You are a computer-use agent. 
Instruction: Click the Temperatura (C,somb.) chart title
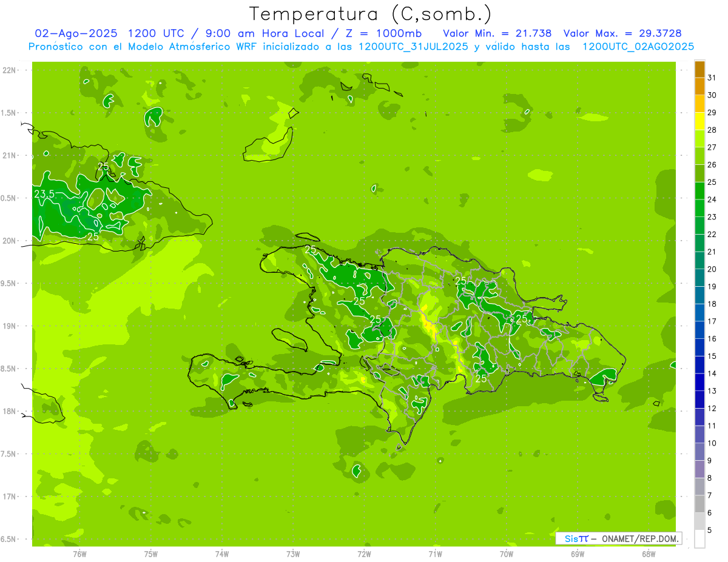pyautogui.click(x=371, y=14)
